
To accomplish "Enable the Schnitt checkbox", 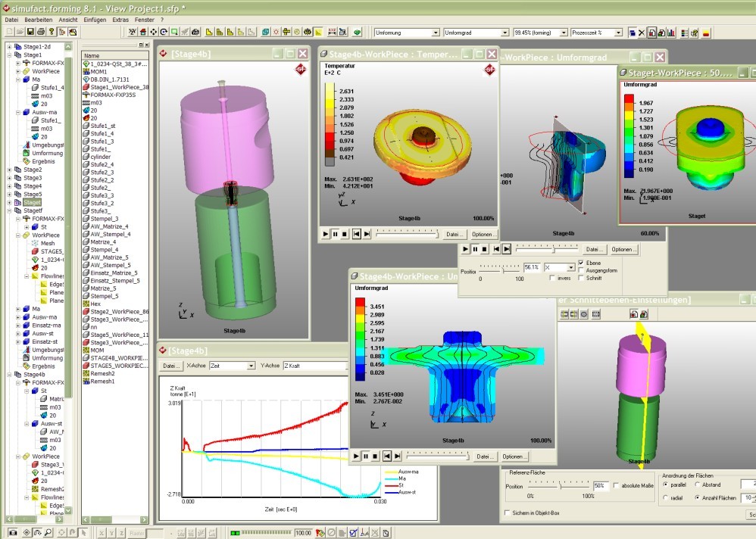I will [x=580, y=278].
